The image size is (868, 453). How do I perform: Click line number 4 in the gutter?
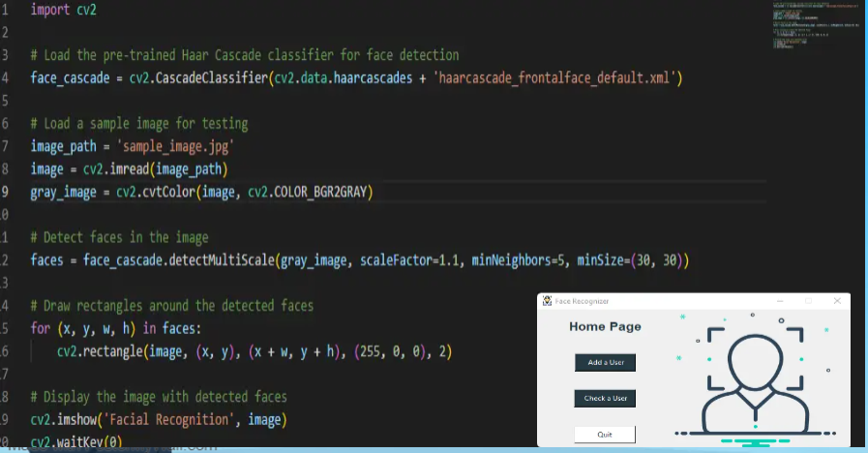5,78
